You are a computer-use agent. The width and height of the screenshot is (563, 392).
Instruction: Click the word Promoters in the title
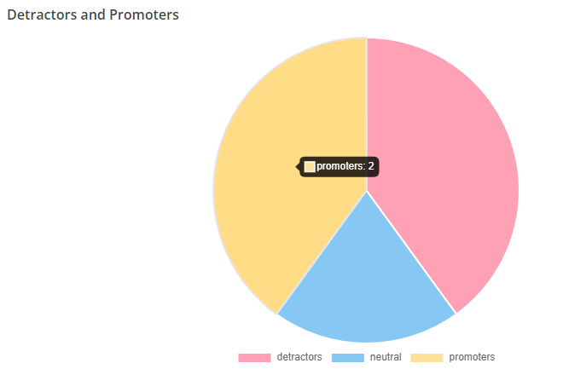point(144,14)
